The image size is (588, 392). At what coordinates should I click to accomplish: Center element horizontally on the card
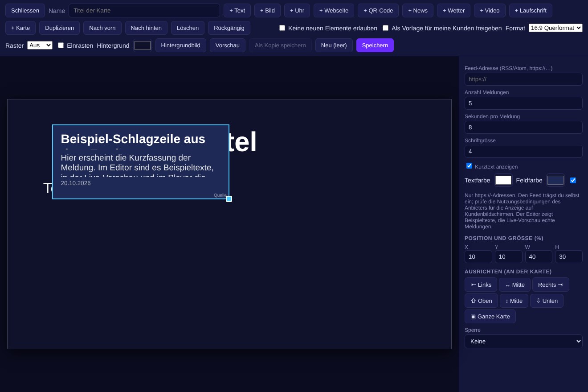click(x=514, y=285)
